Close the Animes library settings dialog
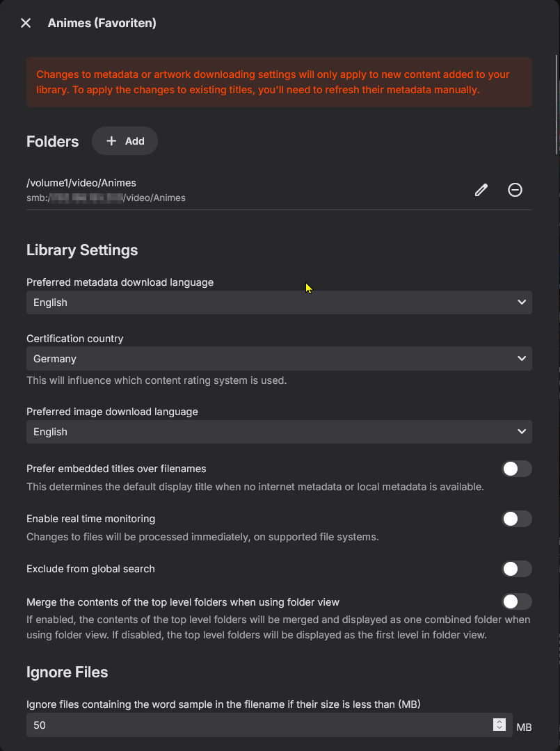 point(26,23)
